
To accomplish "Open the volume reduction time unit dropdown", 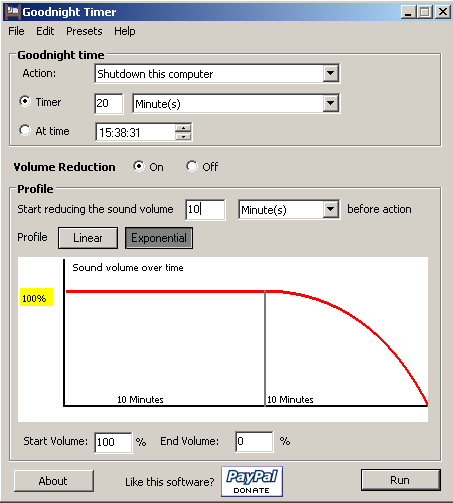I will click(330, 209).
